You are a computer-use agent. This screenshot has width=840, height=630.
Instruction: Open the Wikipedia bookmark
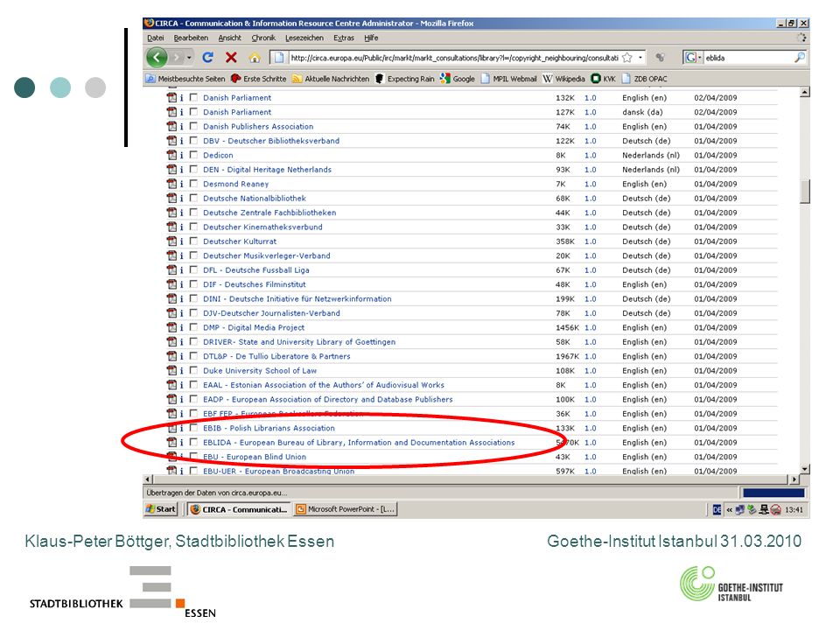click(x=563, y=79)
